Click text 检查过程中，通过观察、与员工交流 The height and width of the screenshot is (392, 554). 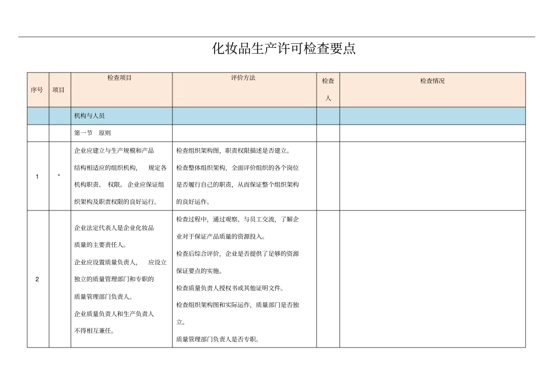click(226, 219)
